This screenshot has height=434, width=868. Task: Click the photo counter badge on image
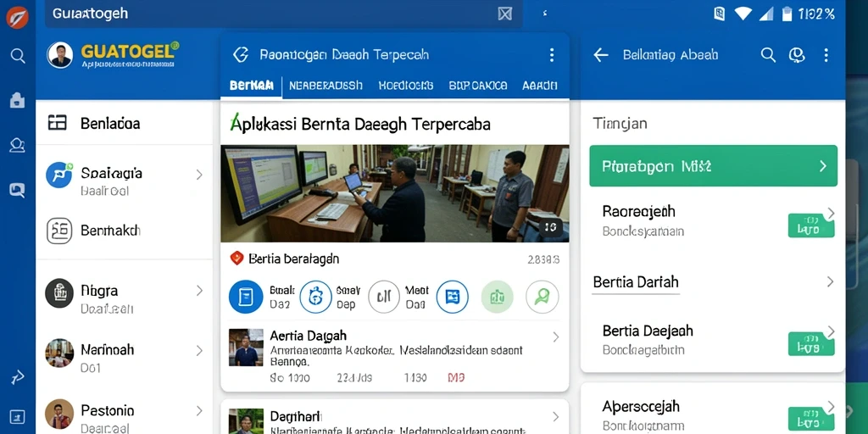[x=551, y=226]
